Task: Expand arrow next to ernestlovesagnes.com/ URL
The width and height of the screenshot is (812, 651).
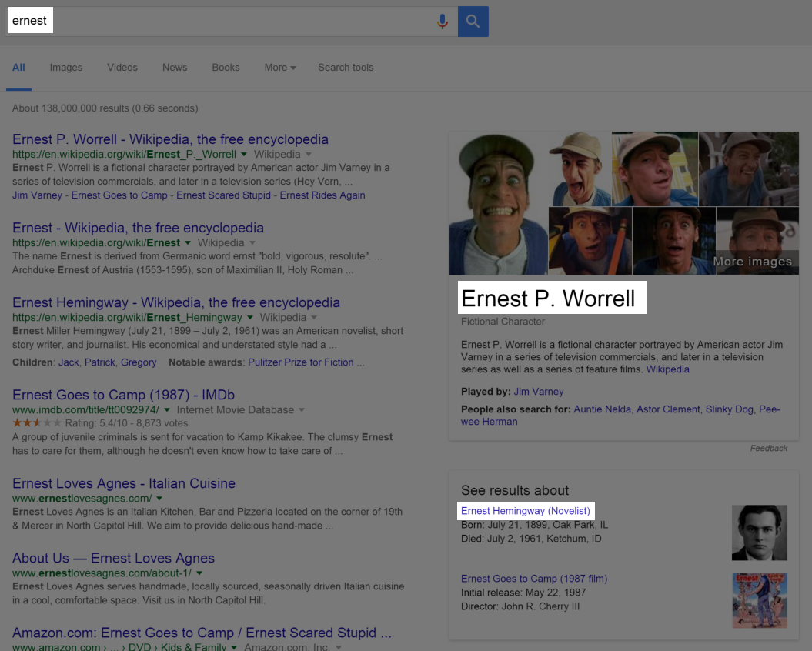Action: tap(159, 499)
